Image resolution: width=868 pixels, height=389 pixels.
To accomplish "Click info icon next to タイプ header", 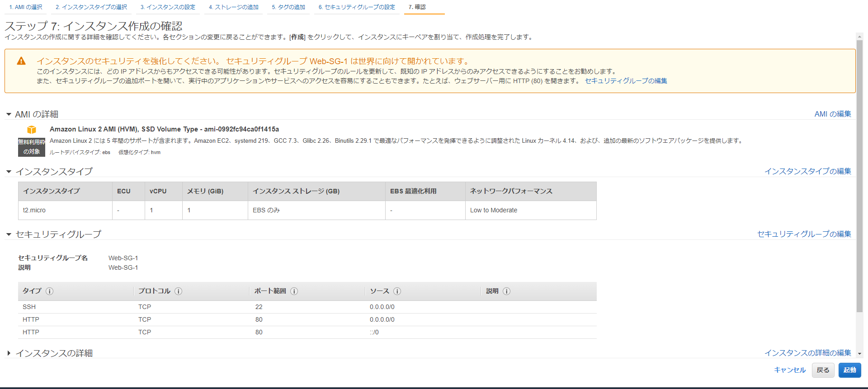I will click(50, 291).
